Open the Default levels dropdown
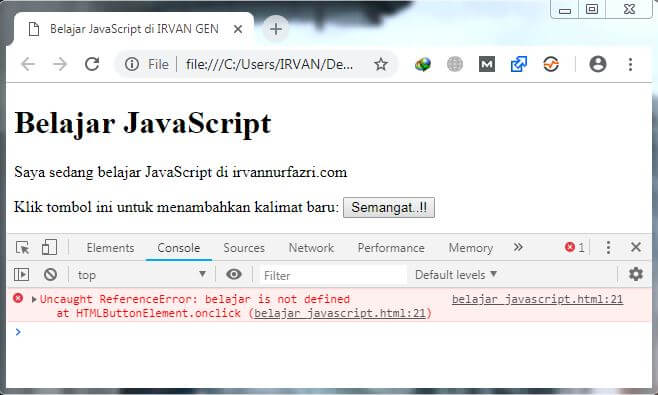Viewport: 658px width, 395px height. 456,275
